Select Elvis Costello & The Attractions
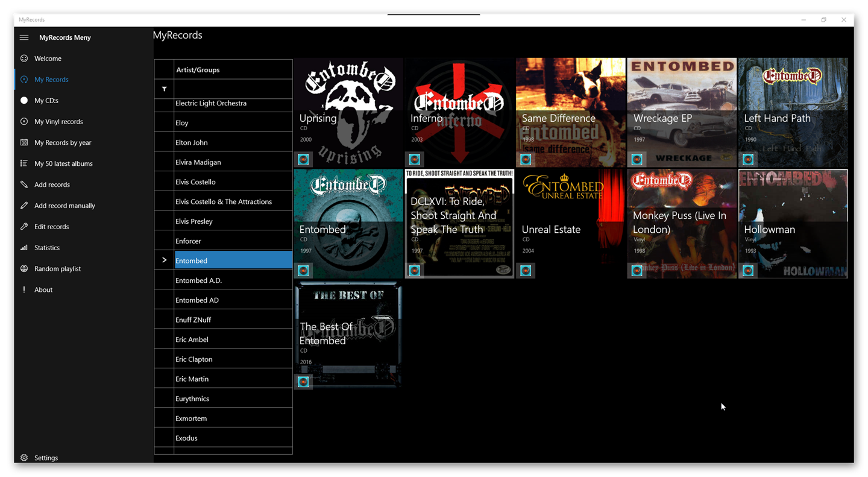This screenshot has height=477, width=868. (233, 201)
